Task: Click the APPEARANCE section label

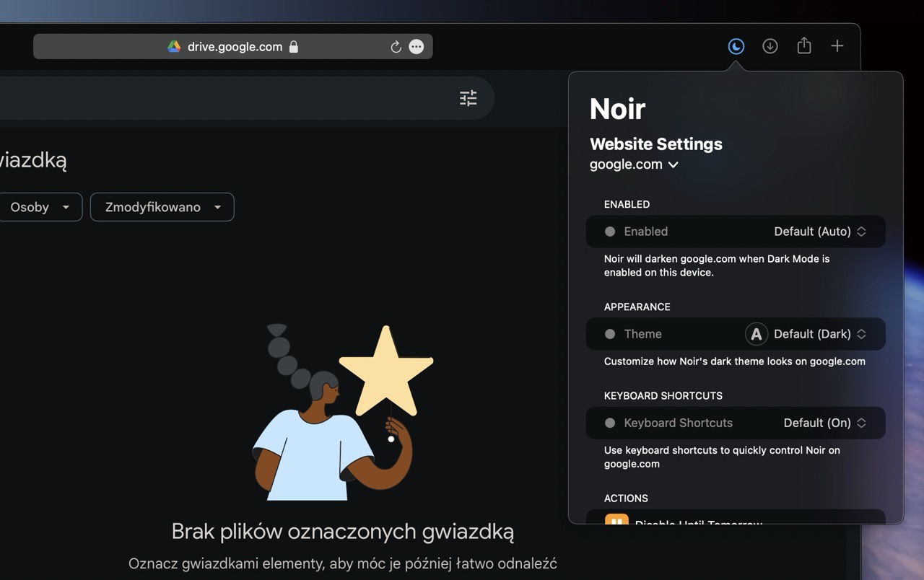Action: [x=637, y=307]
